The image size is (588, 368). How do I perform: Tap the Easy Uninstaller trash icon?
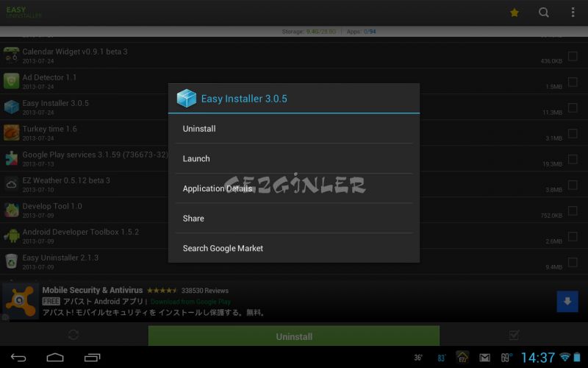coord(11,261)
